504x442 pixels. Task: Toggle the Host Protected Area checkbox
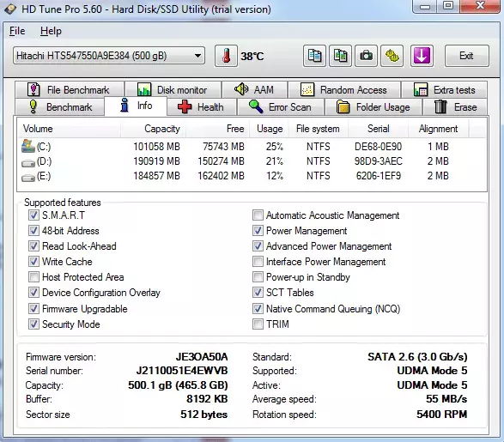[x=33, y=276]
